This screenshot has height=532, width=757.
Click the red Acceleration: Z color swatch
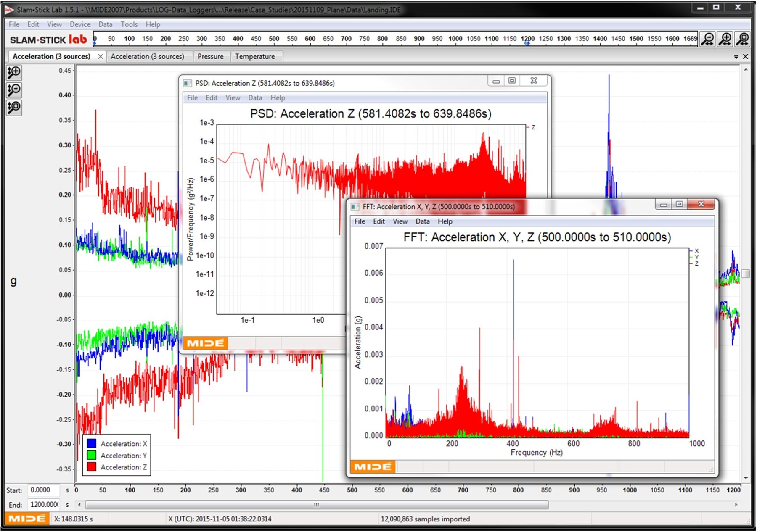click(x=92, y=467)
